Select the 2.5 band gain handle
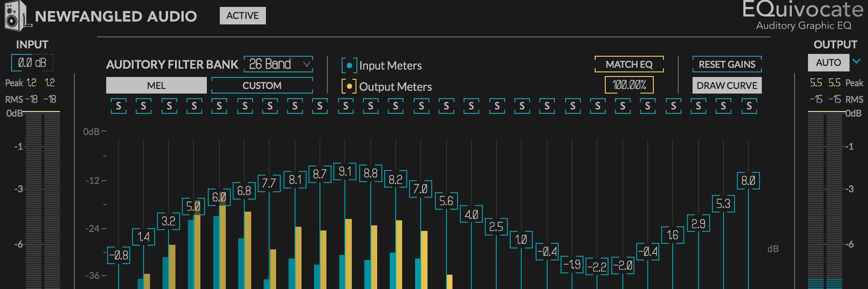This screenshot has width=868, height=289. [497, 227]
